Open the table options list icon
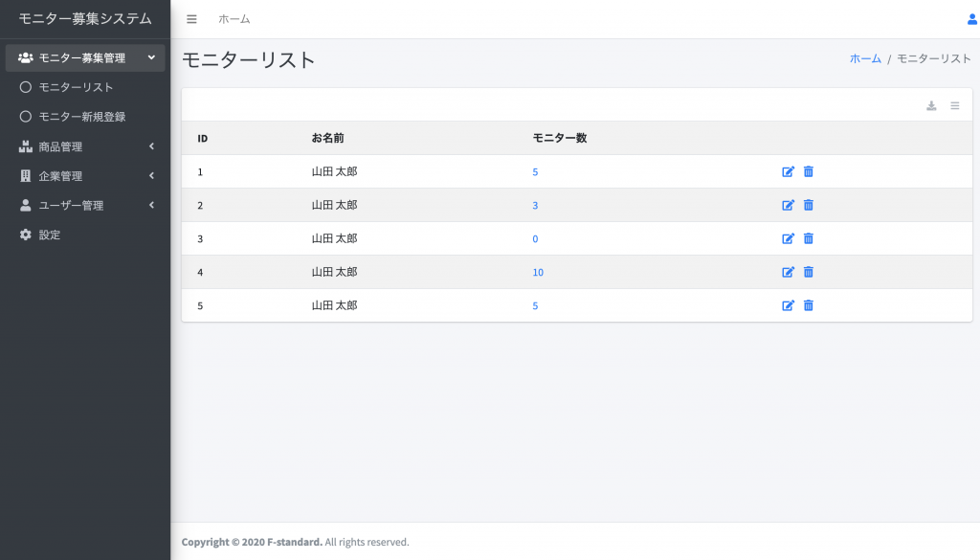This screenshot has height=560, width=980. [x=955, y=105]
